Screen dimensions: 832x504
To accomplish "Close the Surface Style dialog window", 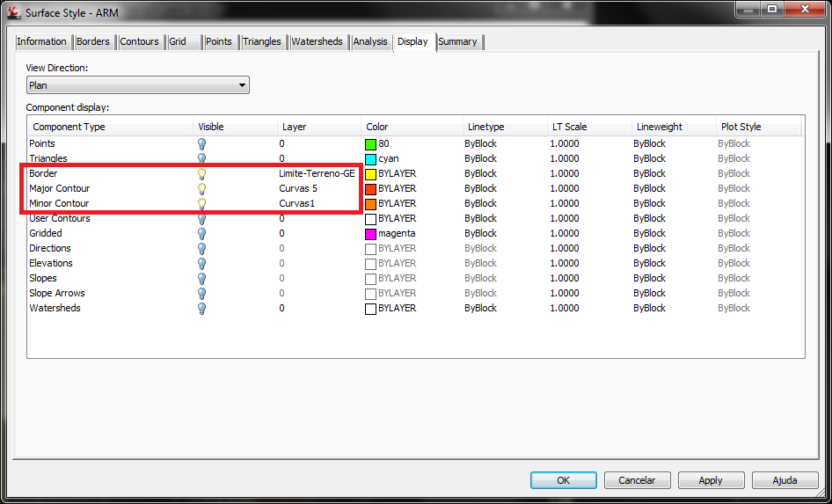I will tap(806, 9).
